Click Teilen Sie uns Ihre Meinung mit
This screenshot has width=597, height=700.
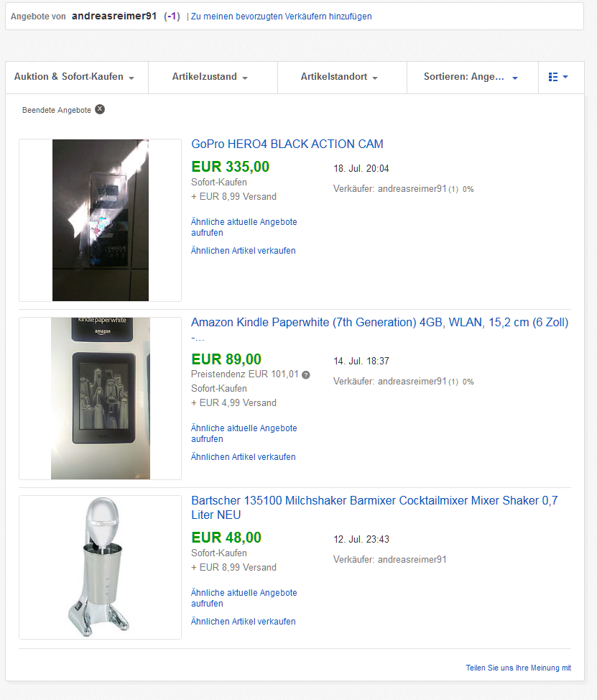[x=519, y=668]
